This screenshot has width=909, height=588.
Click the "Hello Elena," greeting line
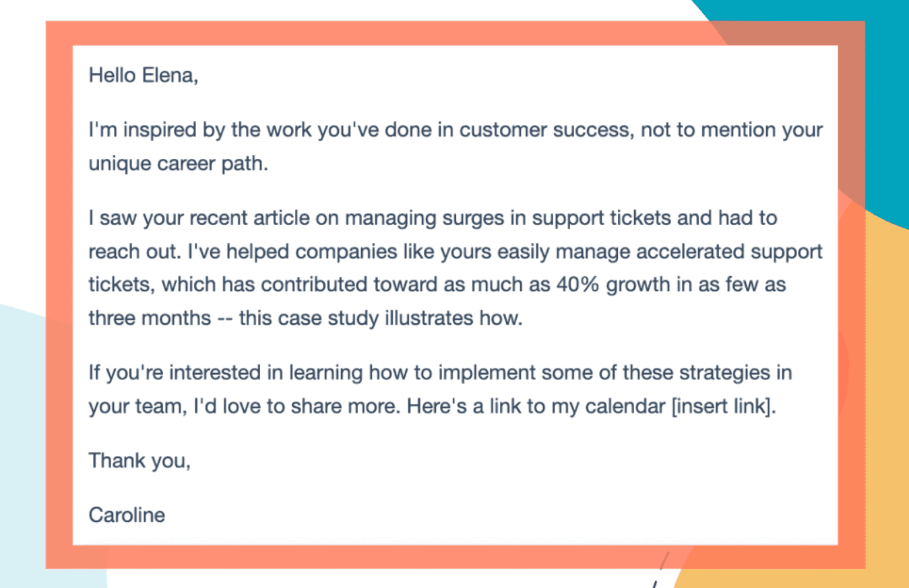(x=144, y=75)
